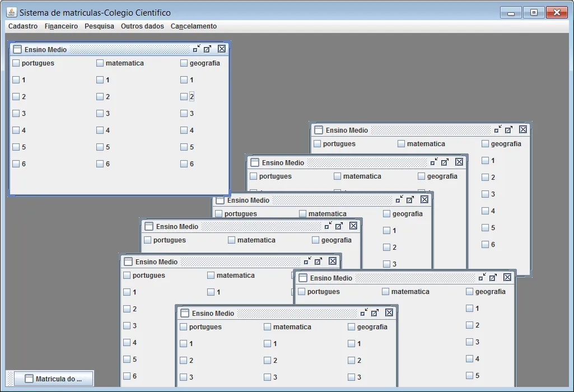
Task: Tick checkbox 6 under portugues in top-left window
Action: (x=19, y=164)
